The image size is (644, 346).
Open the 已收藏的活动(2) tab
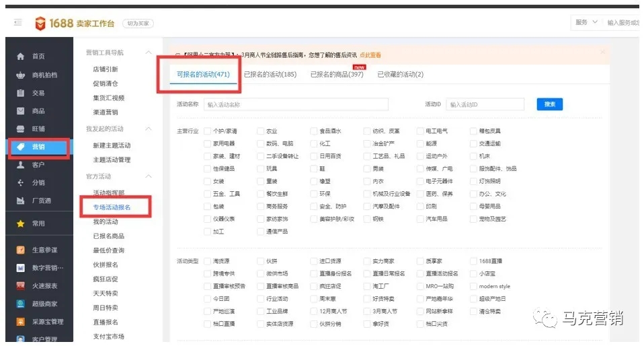[400, 75]
